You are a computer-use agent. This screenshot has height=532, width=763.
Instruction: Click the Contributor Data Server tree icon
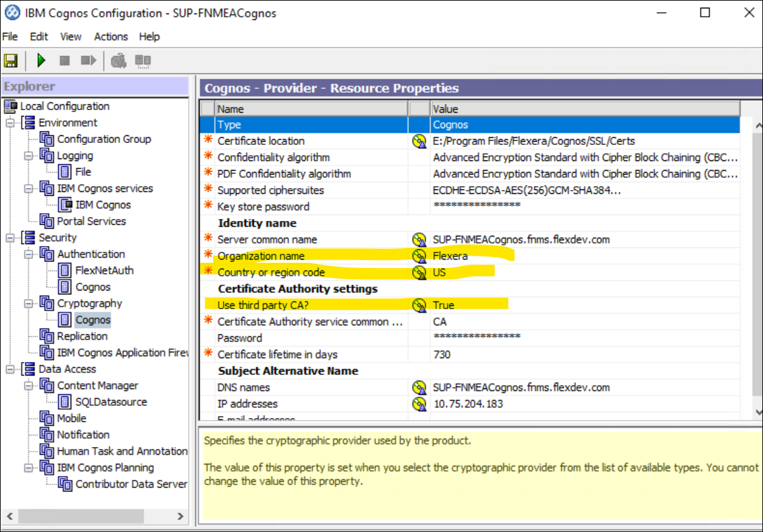[x=65, y=484]
